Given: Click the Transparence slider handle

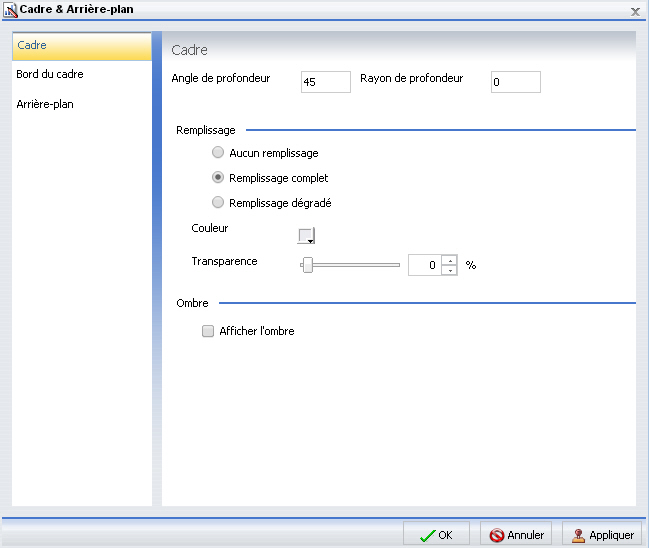Looking at the screenshot, I should [x=308, y=265].
